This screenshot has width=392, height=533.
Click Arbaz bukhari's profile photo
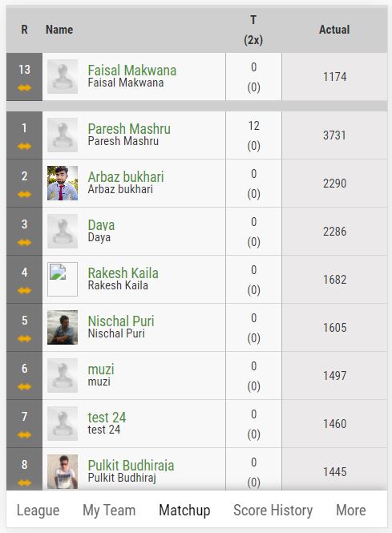click(63, 183)
